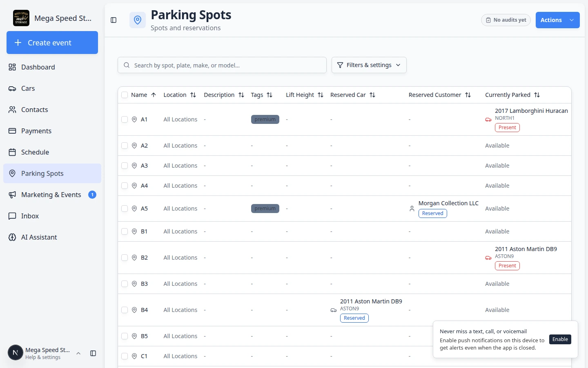Expand the account menu chevron at the sidebar bottom
The image size is (588, 368).
pos(78,353)
